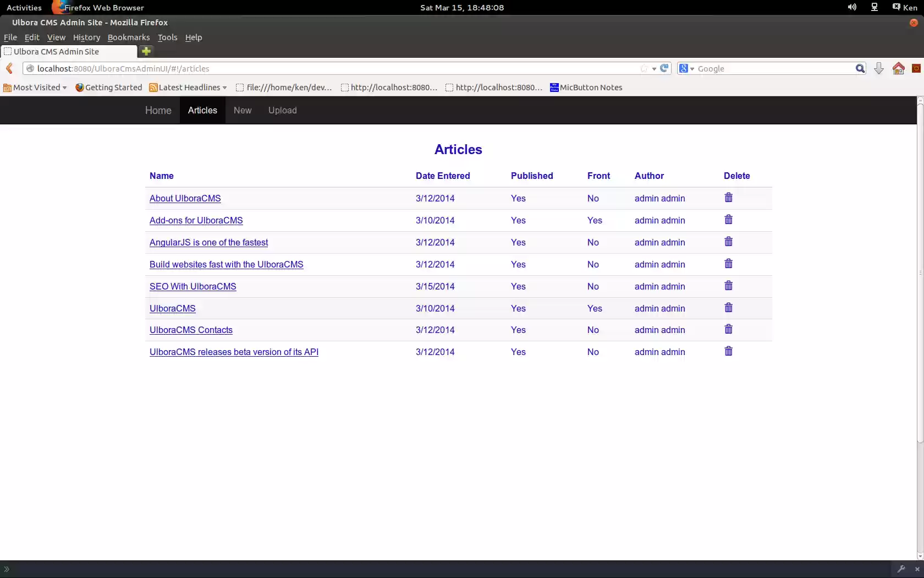Image resolution: width=924 pixels, height=578 pixels.
Task: Expand the Most Visited bookmarks dropdown
Action: point(35,87)
